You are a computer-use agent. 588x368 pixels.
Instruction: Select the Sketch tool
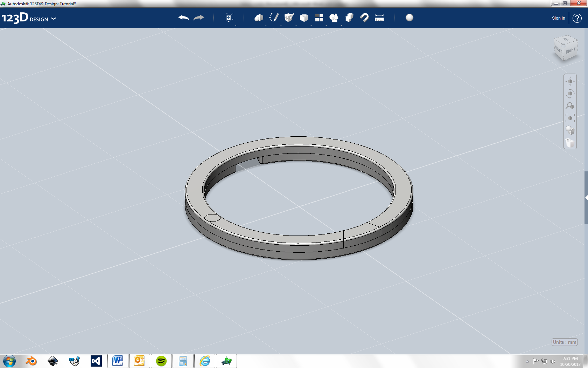click(x=273, y=17)
